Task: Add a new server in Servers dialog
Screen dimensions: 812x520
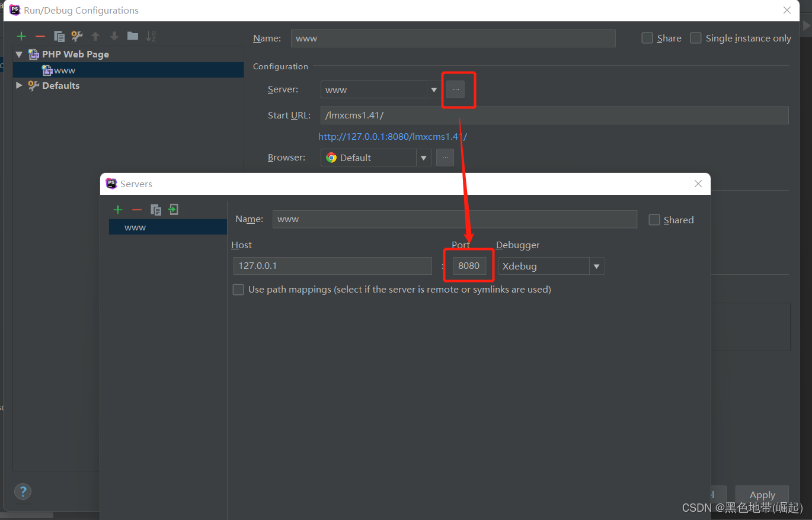Action: pyautogui.click(x=118, y=210)
